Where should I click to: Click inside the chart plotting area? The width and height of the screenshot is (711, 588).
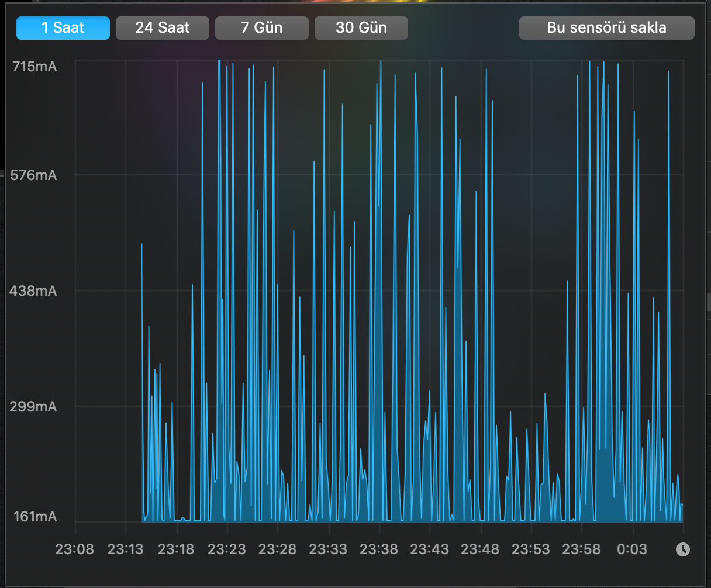(x=380, y=292)
